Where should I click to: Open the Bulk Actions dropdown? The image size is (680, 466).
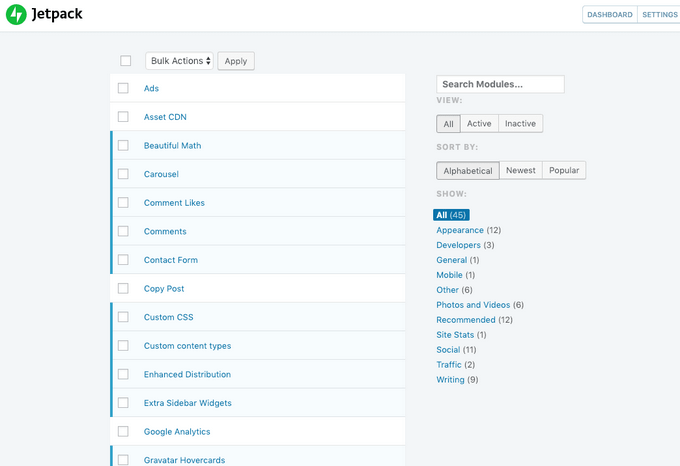click(x=180, y=61)
